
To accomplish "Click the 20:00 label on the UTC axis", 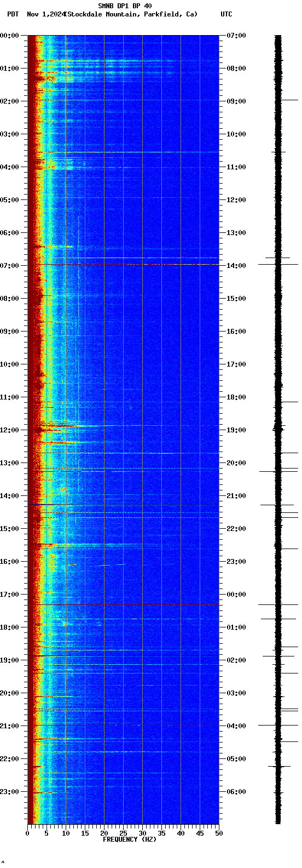I will click(x=236, y=463).
